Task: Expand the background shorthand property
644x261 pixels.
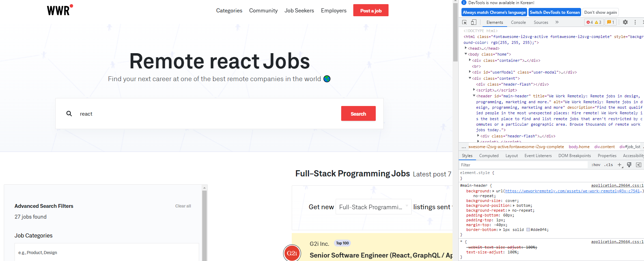Action: tap(494, 191)
